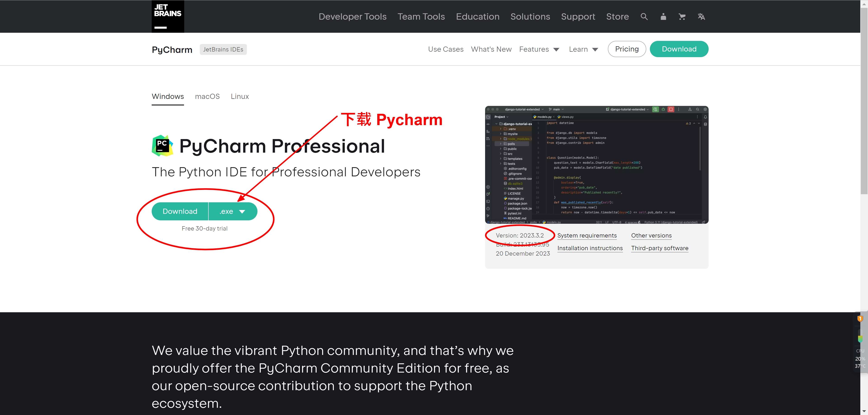Click the Download button in the header
Viewport: 868px width, 415px height.
tap(679, 49)
